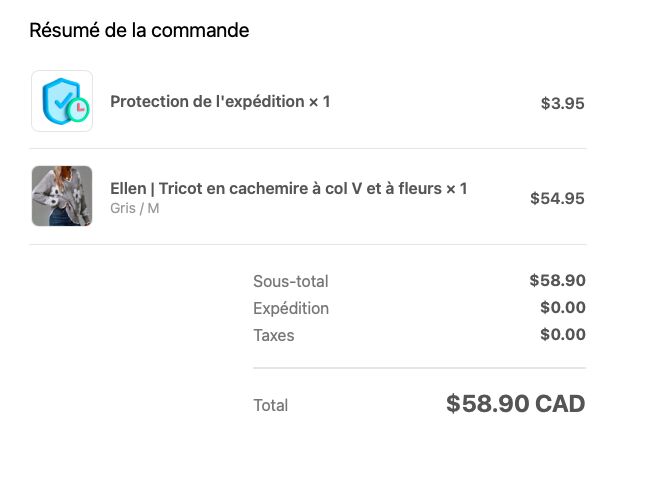The image size is (645, 483).
Task: Click the clock badge on shield icon
Action: (x=78, y=109)
